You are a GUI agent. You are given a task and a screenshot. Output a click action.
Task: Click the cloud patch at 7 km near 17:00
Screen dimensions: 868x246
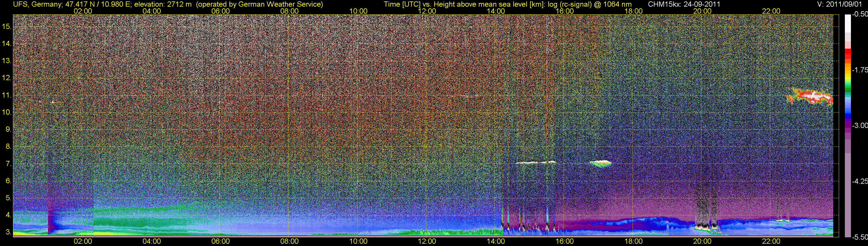click(600, 164)
